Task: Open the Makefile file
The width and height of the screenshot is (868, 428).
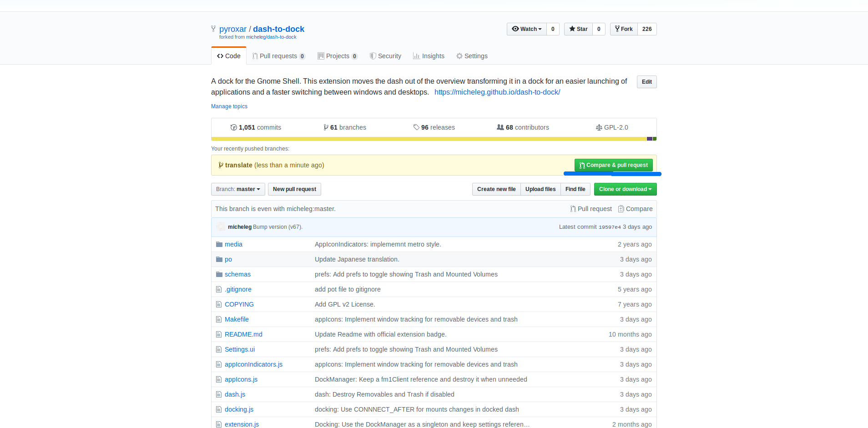Action: pyautogui.click(x=237, y=319)
